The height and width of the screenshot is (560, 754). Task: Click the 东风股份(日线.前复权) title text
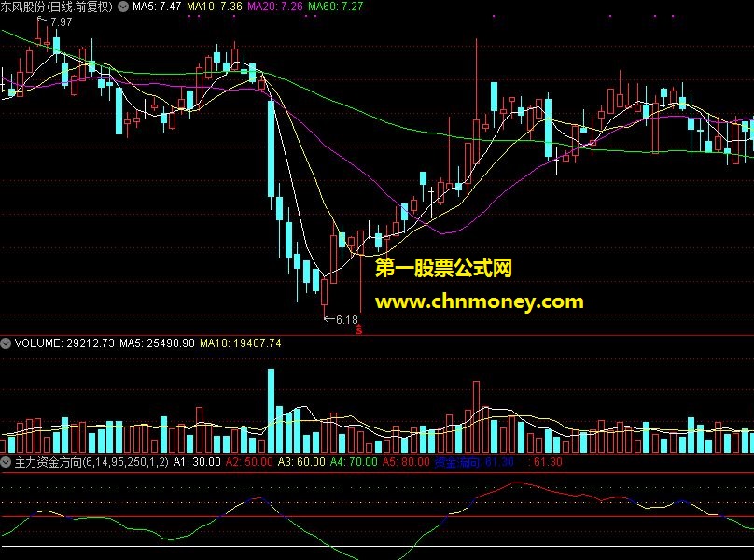point(57,7)
